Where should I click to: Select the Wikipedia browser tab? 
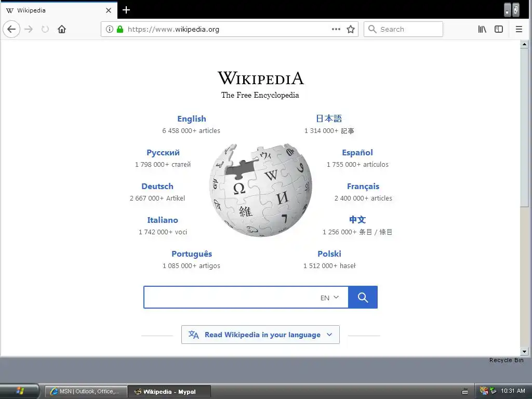(x=59, y=10)
